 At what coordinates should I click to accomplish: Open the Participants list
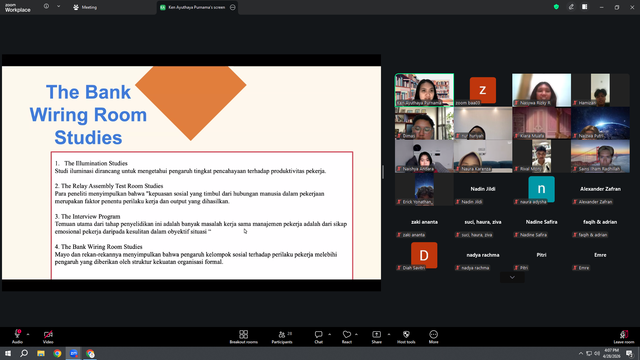coord(282,337)
